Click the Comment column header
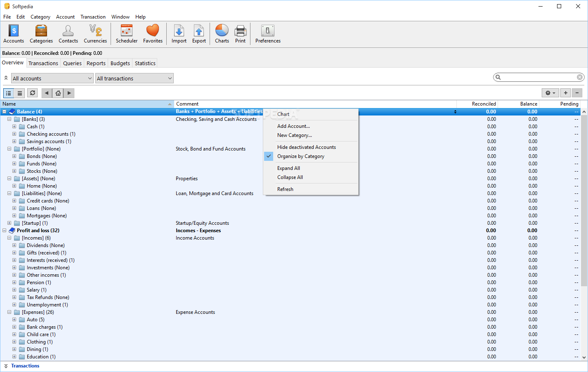The width and height of the screenshot is (588, 372). (x=315, y=104)
